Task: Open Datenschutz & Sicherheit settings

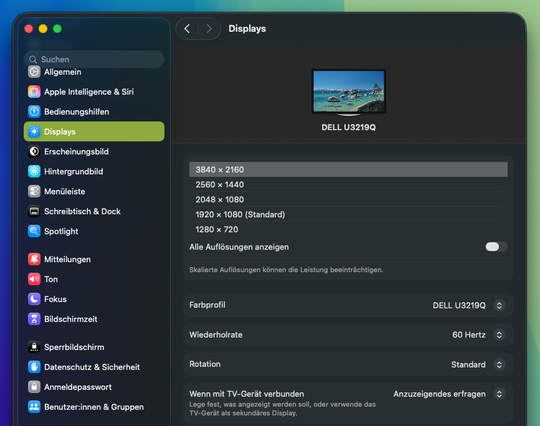Action: coord(94,367)
